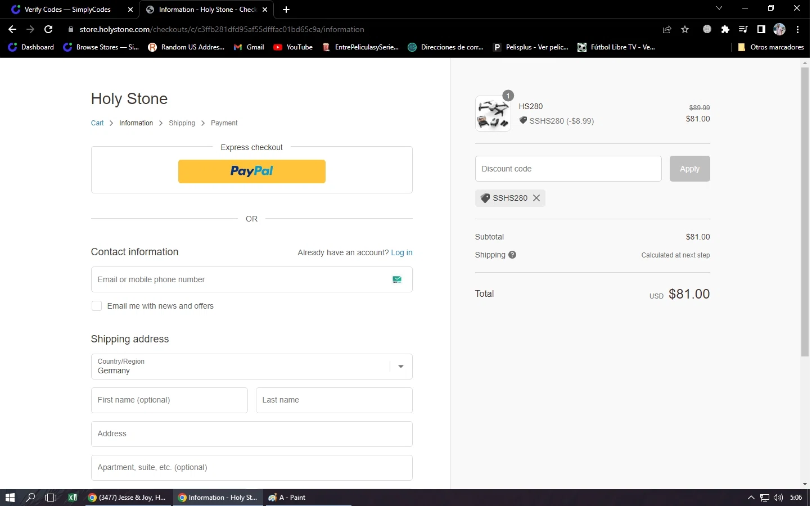Open a new browser tab
This screenshot has width=812, height=506.
click(x=286, y=10)
